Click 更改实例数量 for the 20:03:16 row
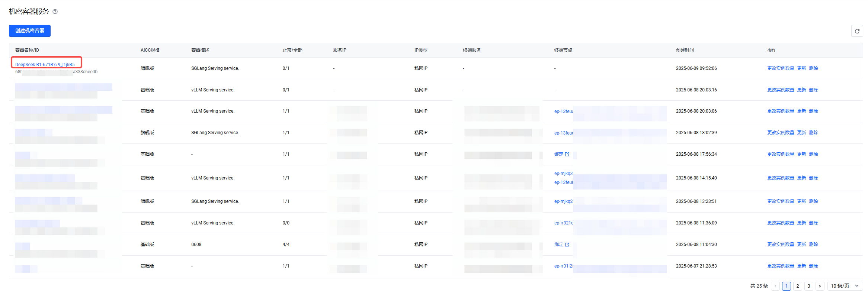 click(x=781, y=90)
